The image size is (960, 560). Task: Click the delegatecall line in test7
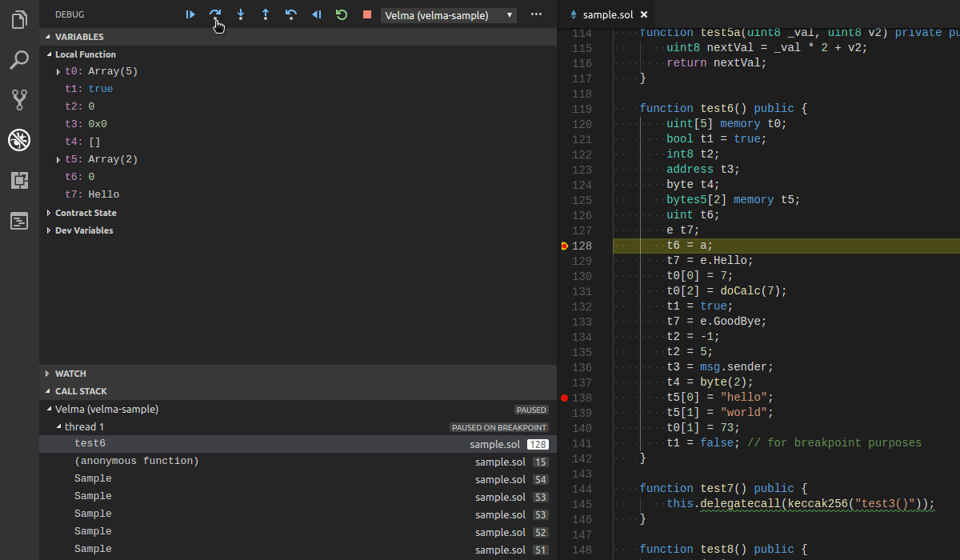coord(801,504)
